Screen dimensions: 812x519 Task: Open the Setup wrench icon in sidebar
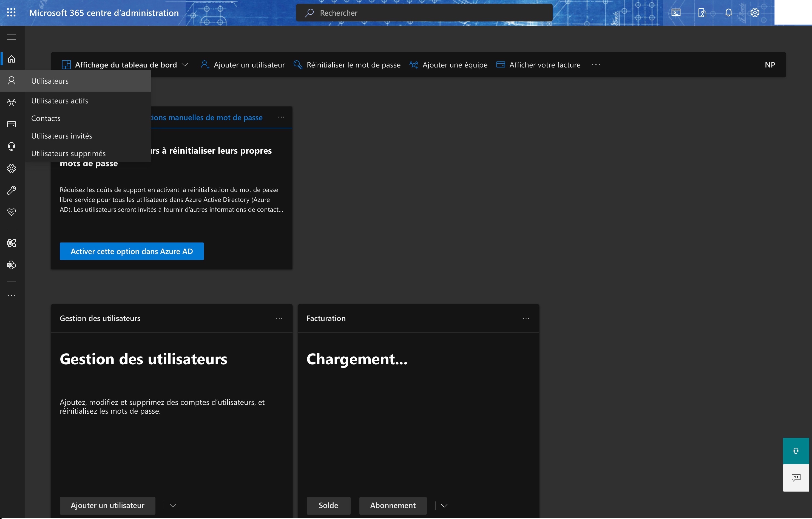point(12,190)
